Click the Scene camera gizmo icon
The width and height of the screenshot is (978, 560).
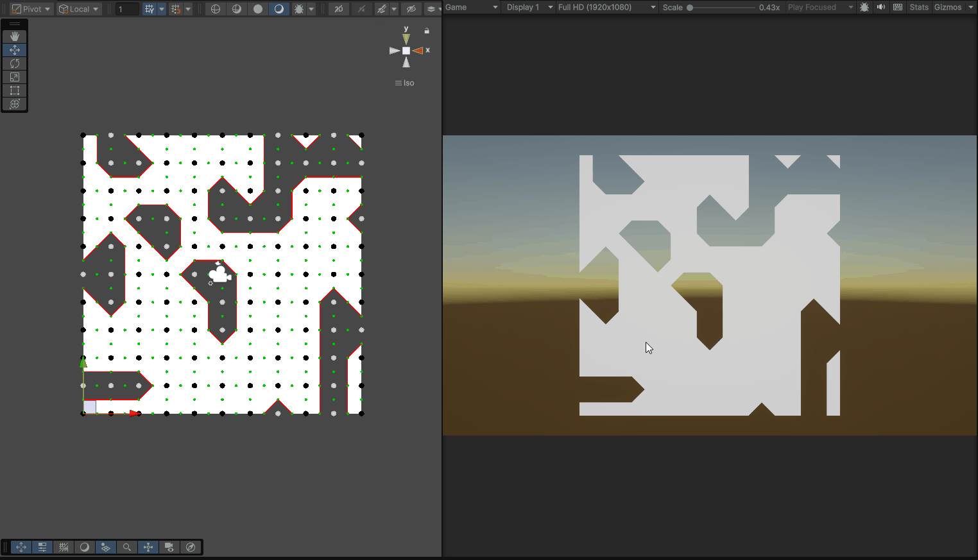[219, 275]
